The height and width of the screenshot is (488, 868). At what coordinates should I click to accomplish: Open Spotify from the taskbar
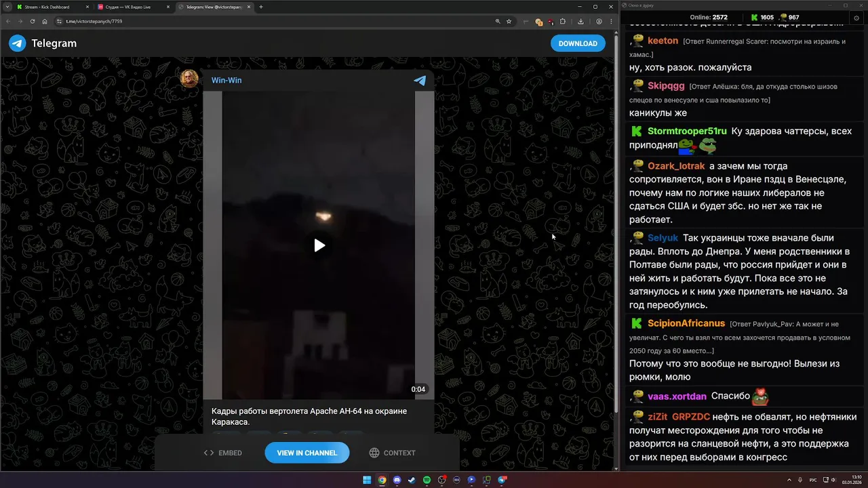(x=427, y=480)
